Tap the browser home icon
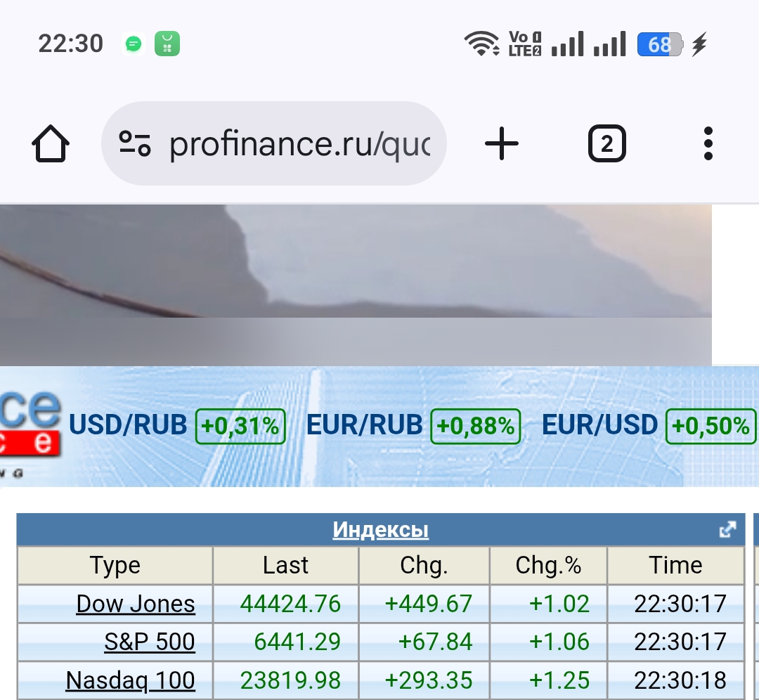759x700 pixels. (51, 144)
